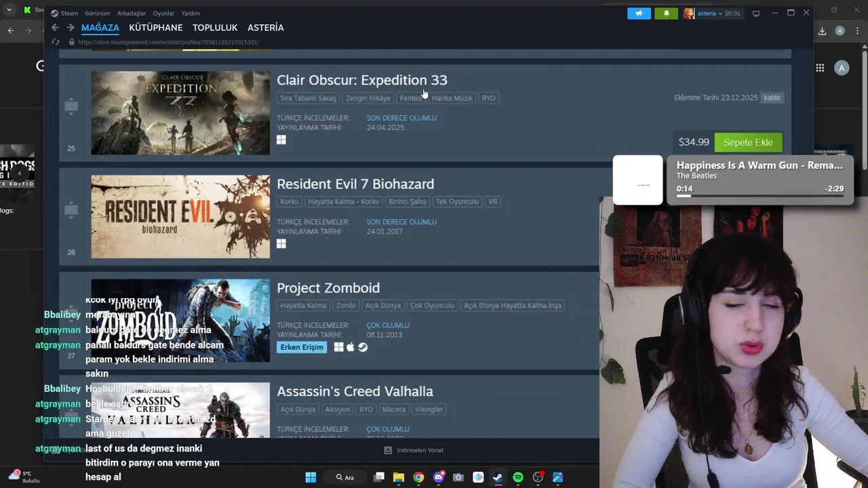Click the Sıra Tabanlı Savaş tag
This screenshot has height=488, width=868.
click(x=308, y=98)
